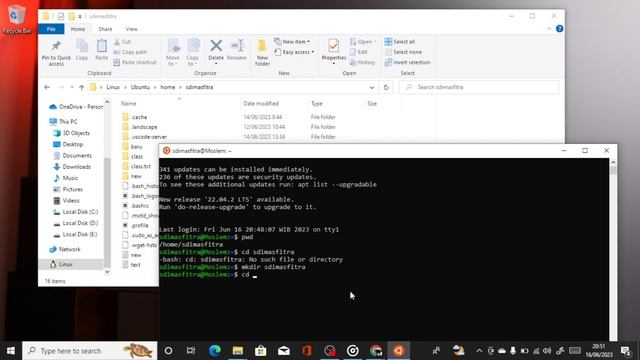Select Local Disk (C:) in navigation pane

80,212
